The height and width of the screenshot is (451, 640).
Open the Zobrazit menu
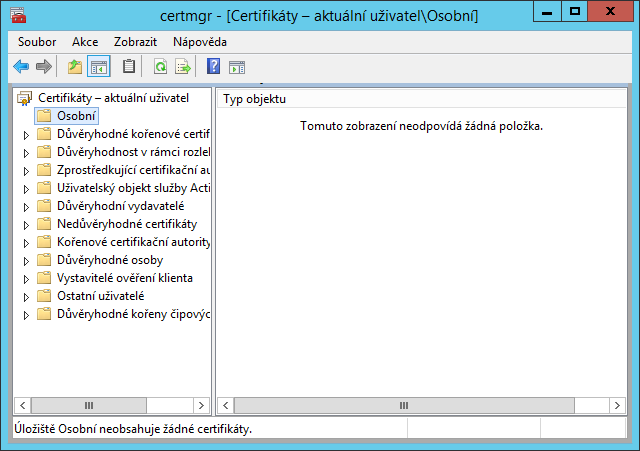[135, 42]
